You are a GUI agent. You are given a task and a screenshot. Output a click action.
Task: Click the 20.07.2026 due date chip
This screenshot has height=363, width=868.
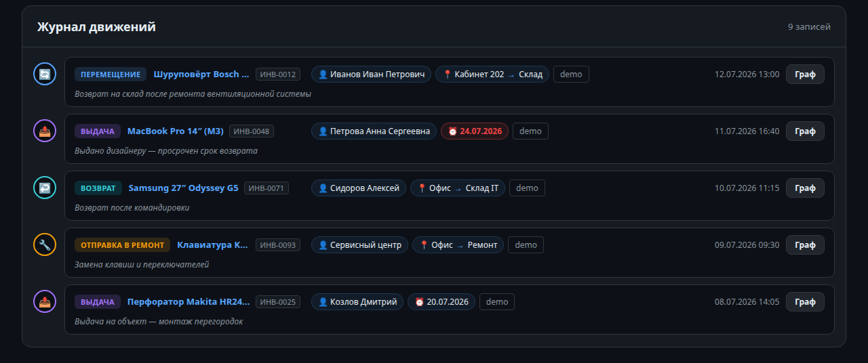tap(441, 302)
